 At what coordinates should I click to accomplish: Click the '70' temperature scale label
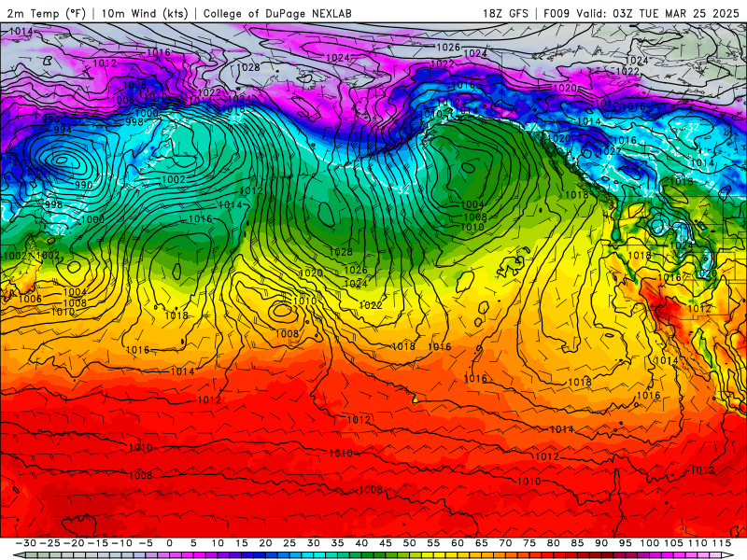pos(505,543)
